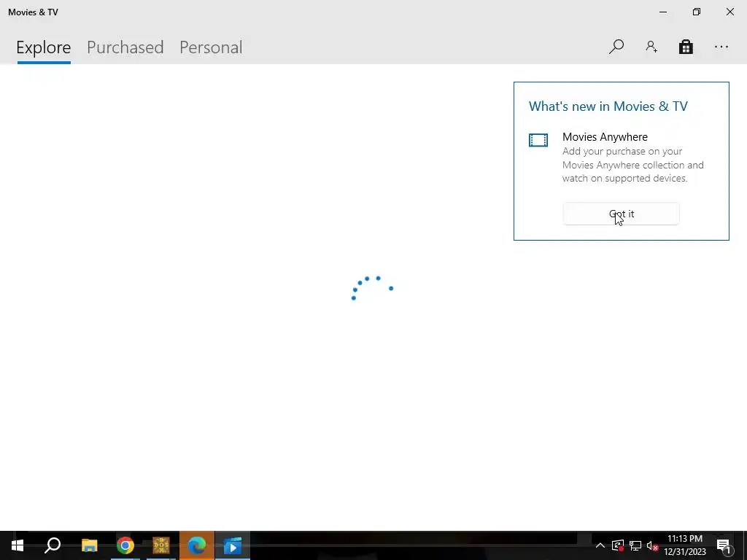Open the network status tray icon
Viewport: 747px width, 560px height.
(x=635, y=545)
